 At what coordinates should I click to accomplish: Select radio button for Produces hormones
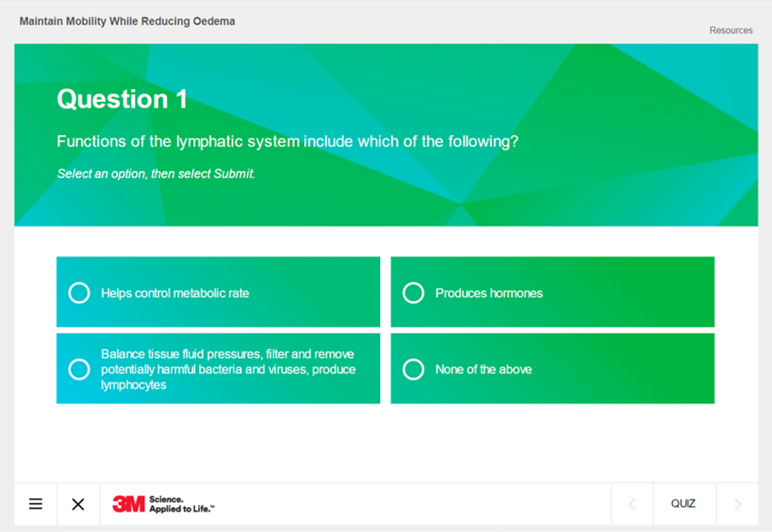(x=413, y=293)
